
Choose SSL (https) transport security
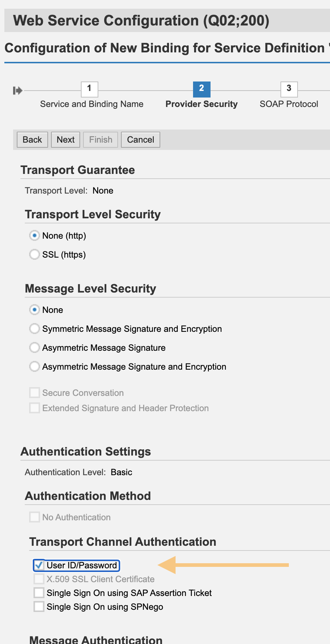click(x=35, y=255)
